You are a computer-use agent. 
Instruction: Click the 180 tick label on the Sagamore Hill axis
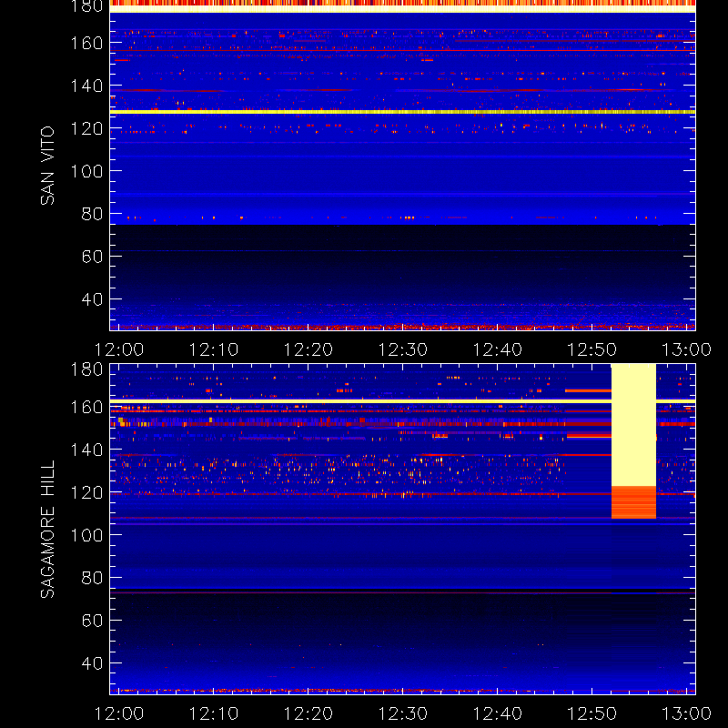pos(86,369)
